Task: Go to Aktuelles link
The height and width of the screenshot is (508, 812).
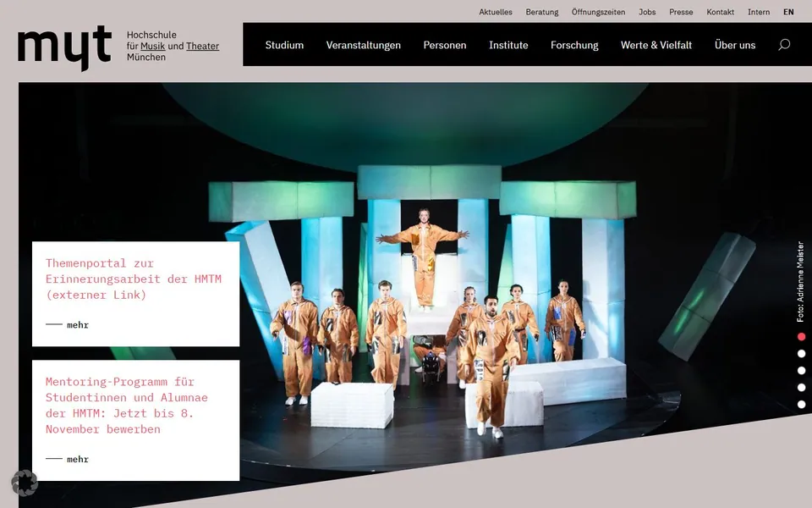Action: 496,12
